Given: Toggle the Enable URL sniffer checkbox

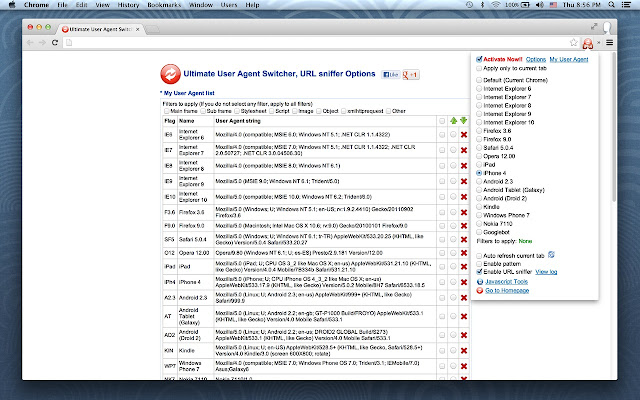Looking at the screenshot, I should coord(479,272).
